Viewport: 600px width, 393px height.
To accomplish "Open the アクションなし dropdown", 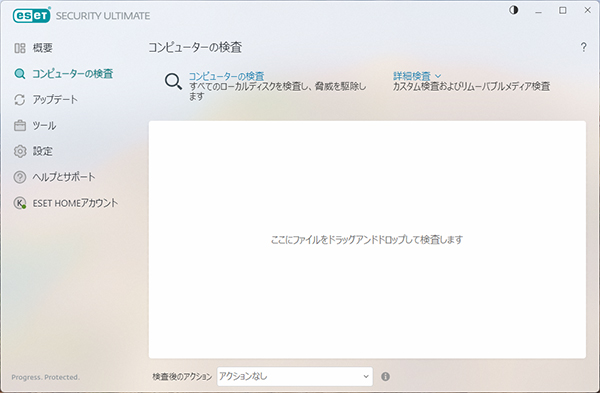I will click(295, 377).
